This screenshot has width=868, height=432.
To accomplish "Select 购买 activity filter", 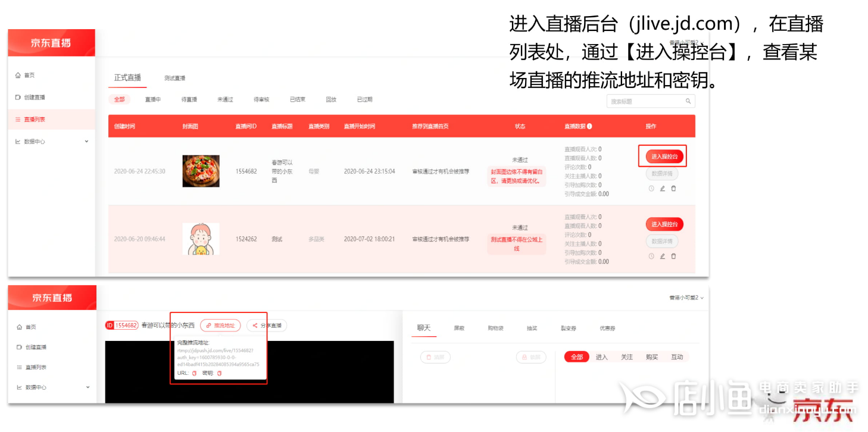I will click(652, 357).
